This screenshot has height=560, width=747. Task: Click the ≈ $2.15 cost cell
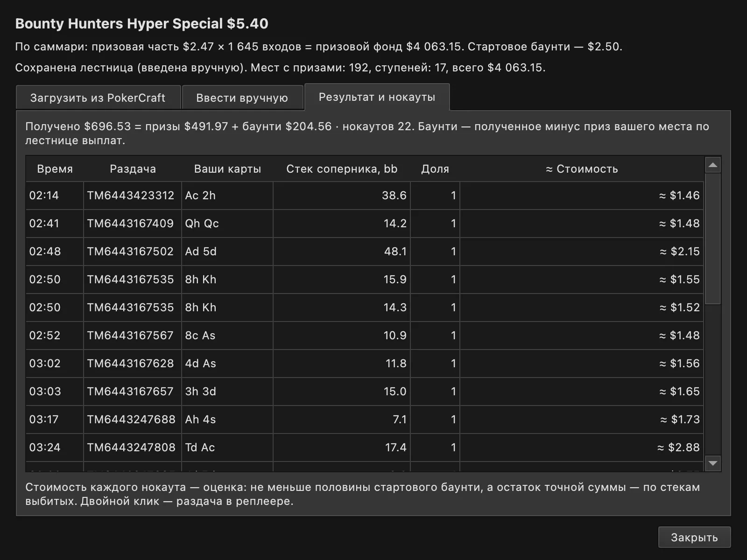(x=582, y=252)
